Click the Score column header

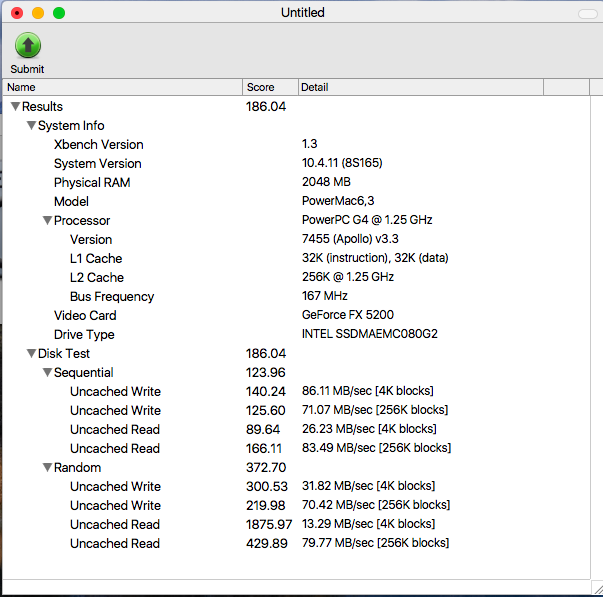(x=270, y=87)
